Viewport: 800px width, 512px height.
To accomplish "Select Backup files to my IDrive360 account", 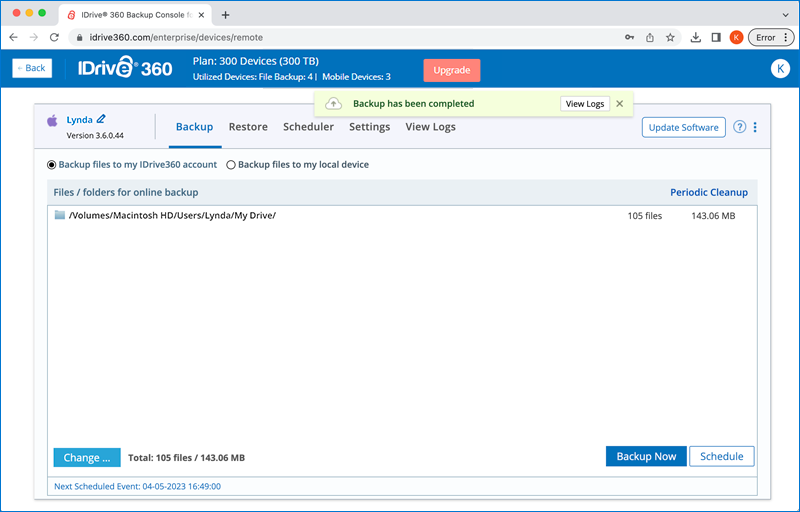I will tap(52, 165).
